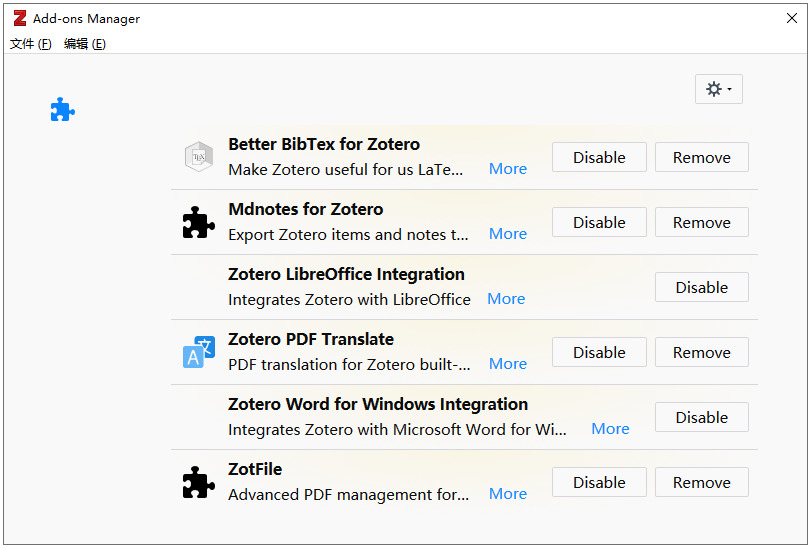Show More for Zotero PDF Translate

(508, 364)
